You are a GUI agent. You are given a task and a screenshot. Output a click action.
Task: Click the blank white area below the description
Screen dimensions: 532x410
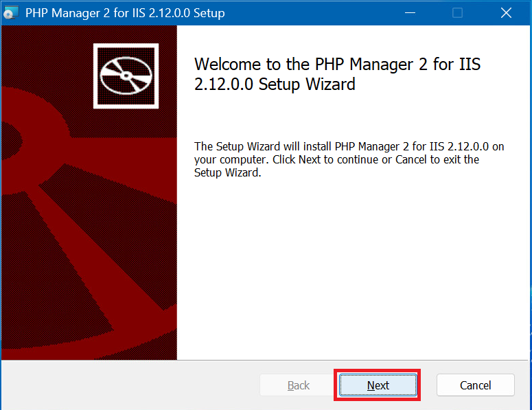click(x=350, y=275)
